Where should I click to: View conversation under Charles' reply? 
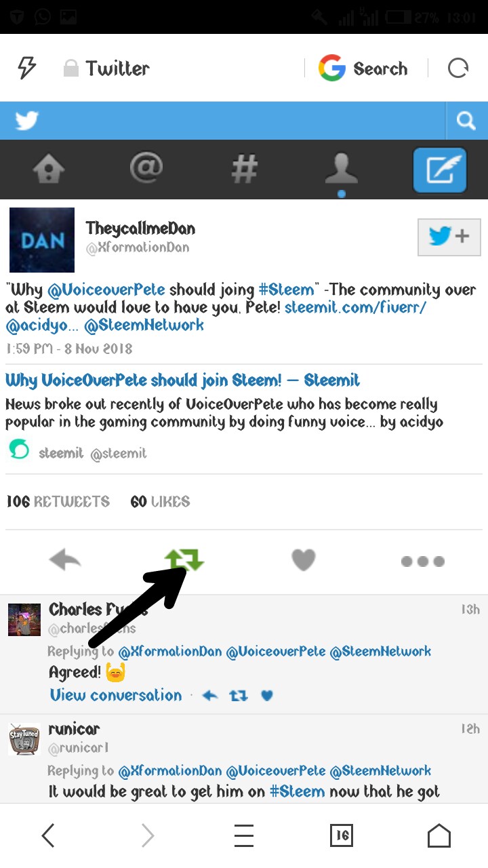tap(116, 696)
